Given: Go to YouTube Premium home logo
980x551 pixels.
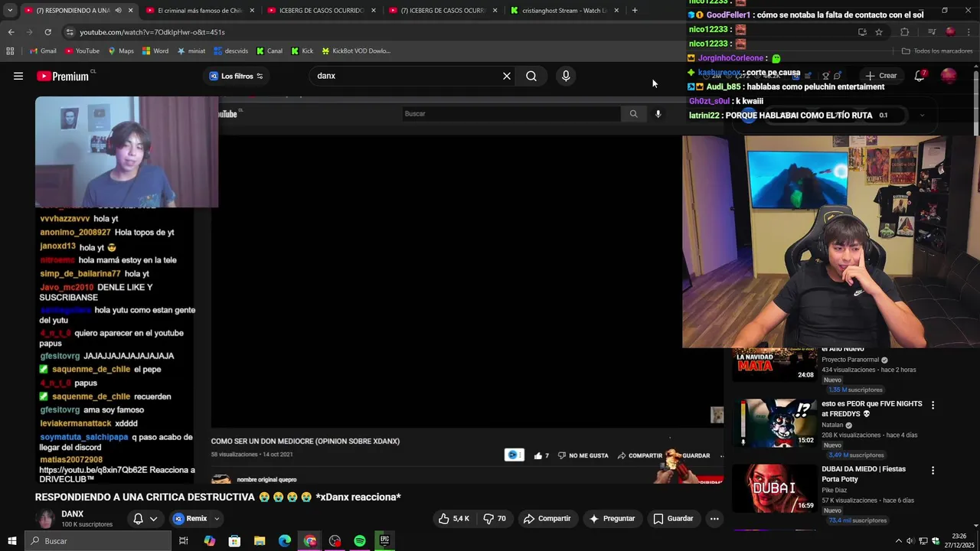Looking at the screenshot, I should click(63, 76).
